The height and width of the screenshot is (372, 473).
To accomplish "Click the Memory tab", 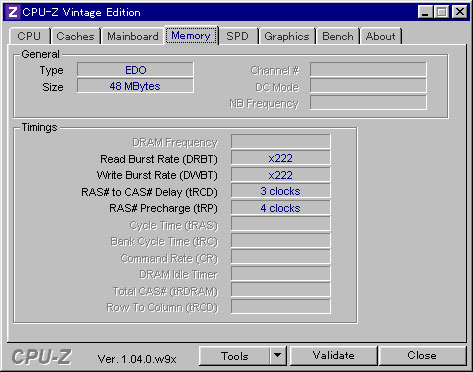I will tap(191, 35).
